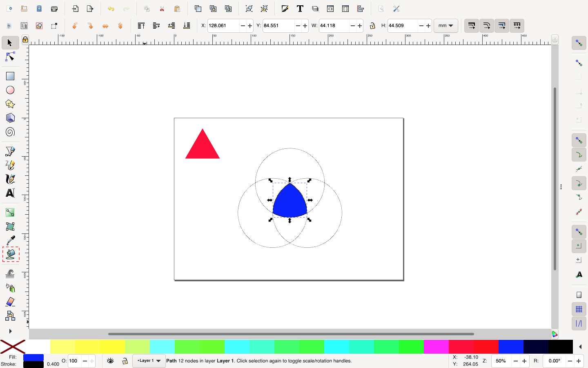Open the Layer 1 selector dropdown
Image resolution: width=588 pixels, height=368 pixels.
pyautogui.click(x=149, y=361)
